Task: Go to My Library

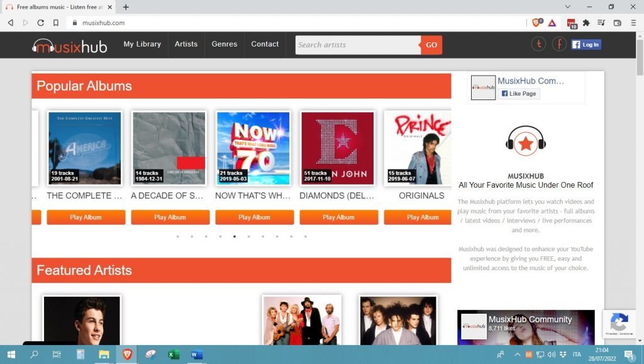Action: (x=142, y=44)
